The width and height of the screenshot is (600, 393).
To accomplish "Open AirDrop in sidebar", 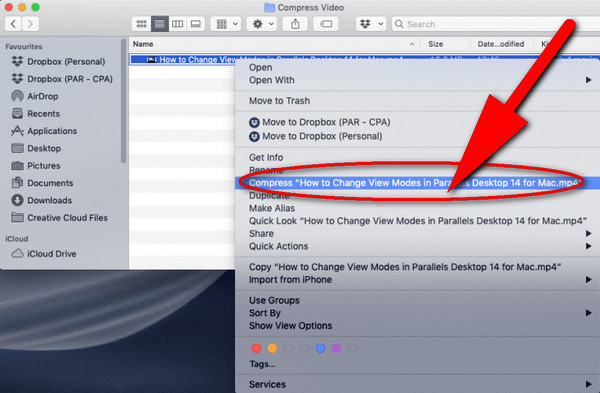I will (35, 96).
